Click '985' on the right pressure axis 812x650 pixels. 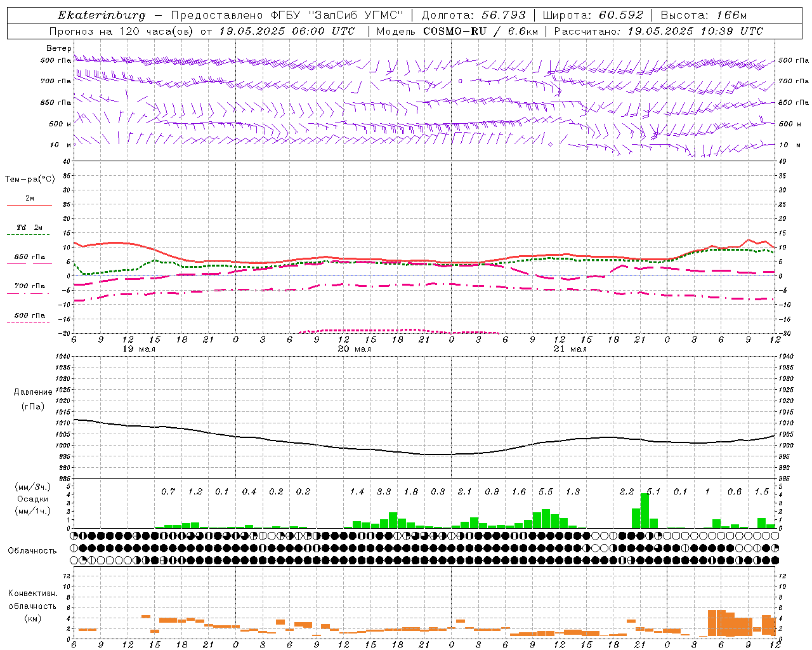(785, 479)
